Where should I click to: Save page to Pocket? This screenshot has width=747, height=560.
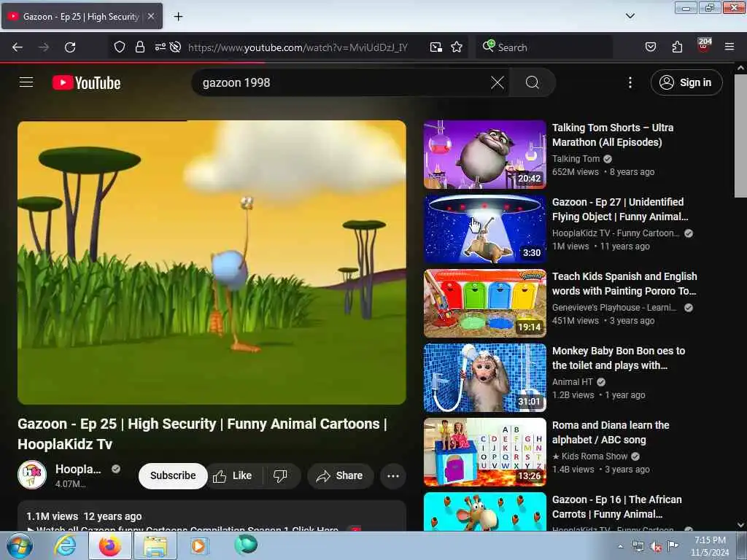point(650,47)
